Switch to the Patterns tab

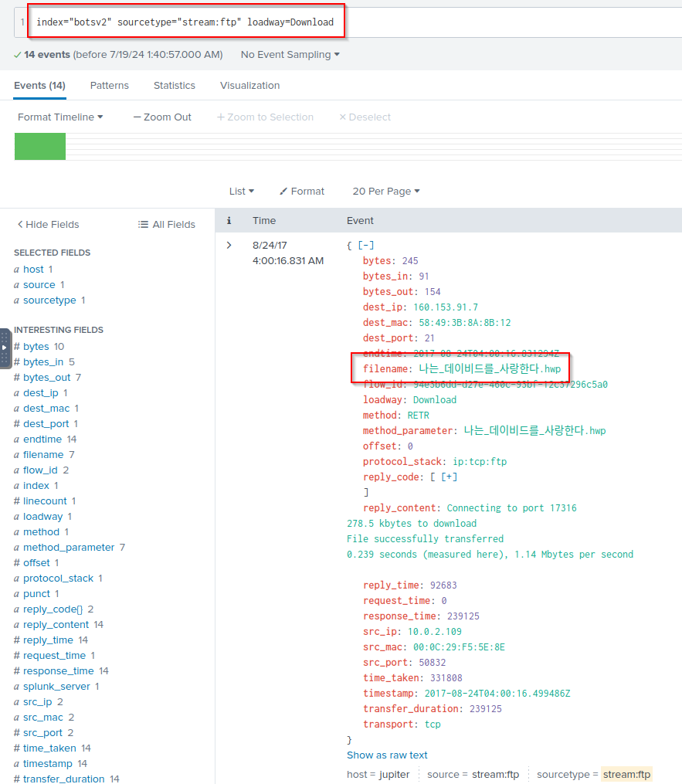pos(109,86)
